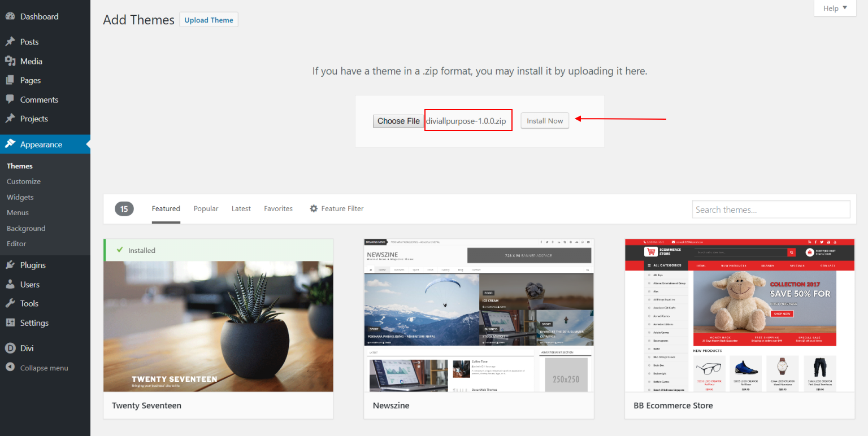
Task: Click the Plugins plug icon
Action: [x=10, y=265]
